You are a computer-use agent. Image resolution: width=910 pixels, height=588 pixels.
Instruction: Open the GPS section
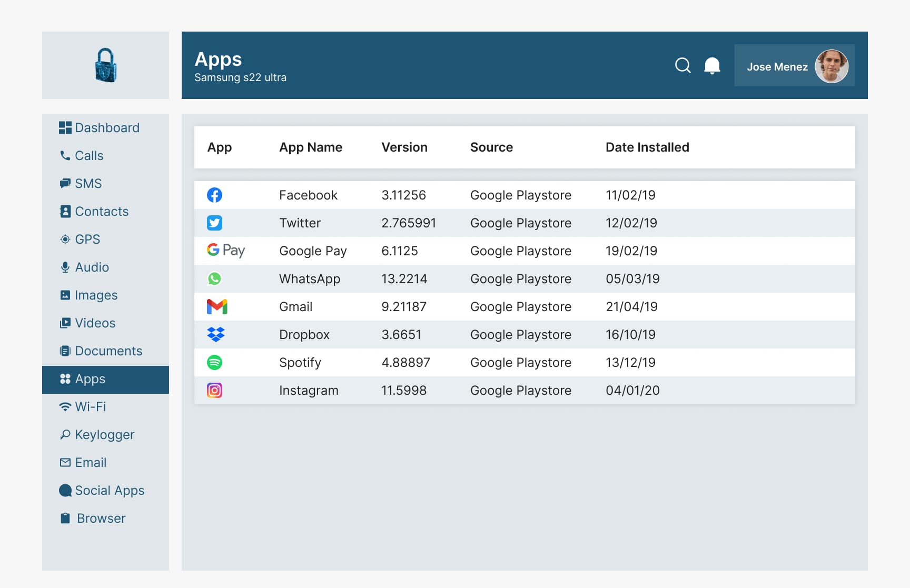point(80,240)
